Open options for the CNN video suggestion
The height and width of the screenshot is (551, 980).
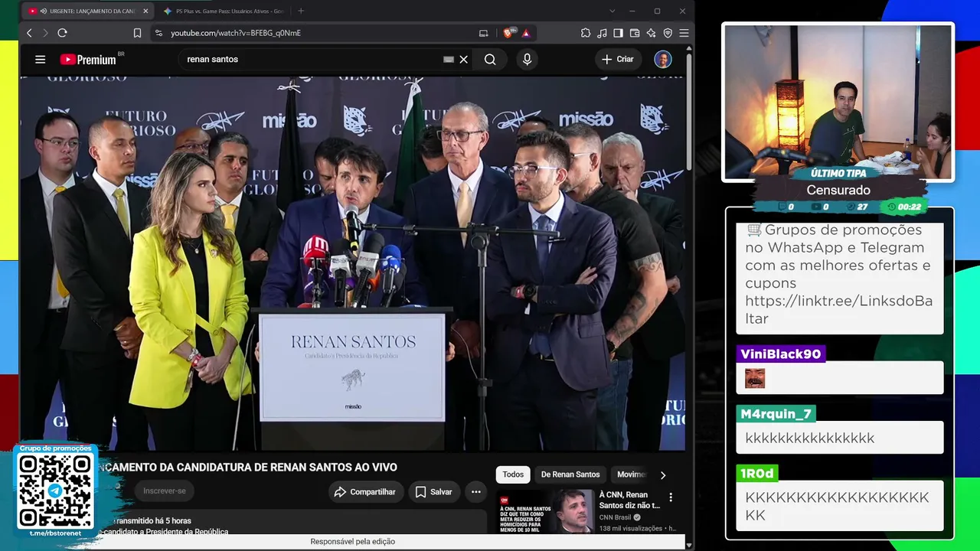(671, 497)
